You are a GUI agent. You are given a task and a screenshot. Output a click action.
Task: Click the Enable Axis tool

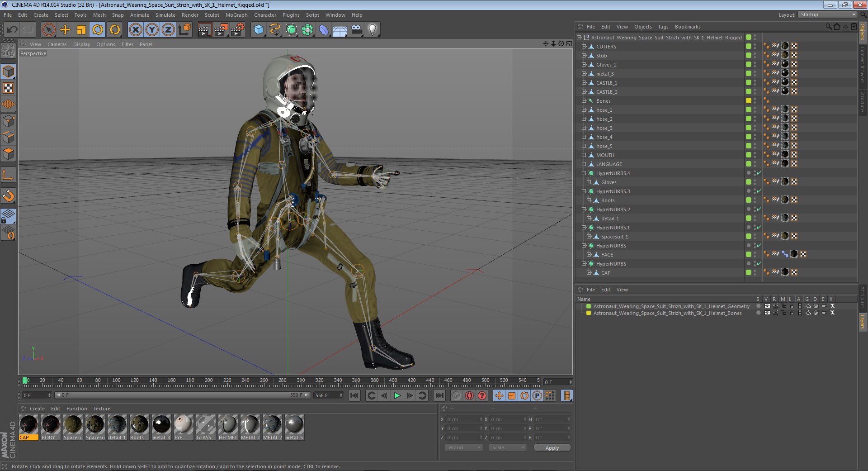tap(9, 175)
